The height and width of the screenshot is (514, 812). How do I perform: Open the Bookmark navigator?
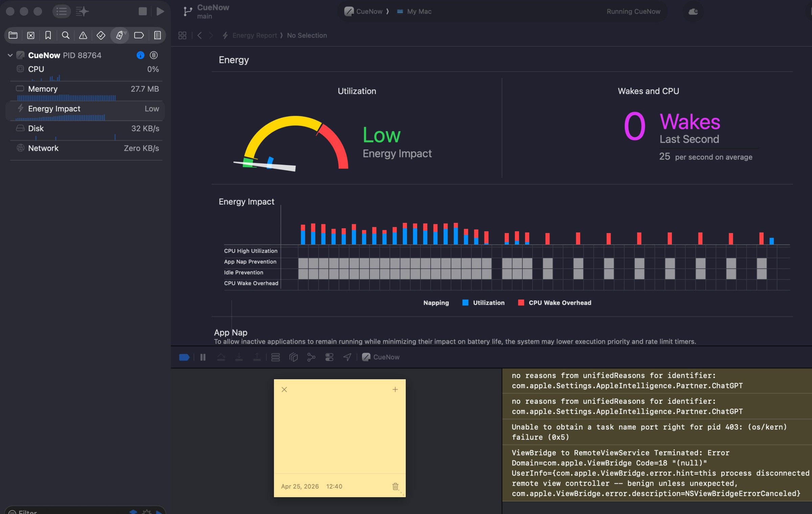click(x=48, y=35)
